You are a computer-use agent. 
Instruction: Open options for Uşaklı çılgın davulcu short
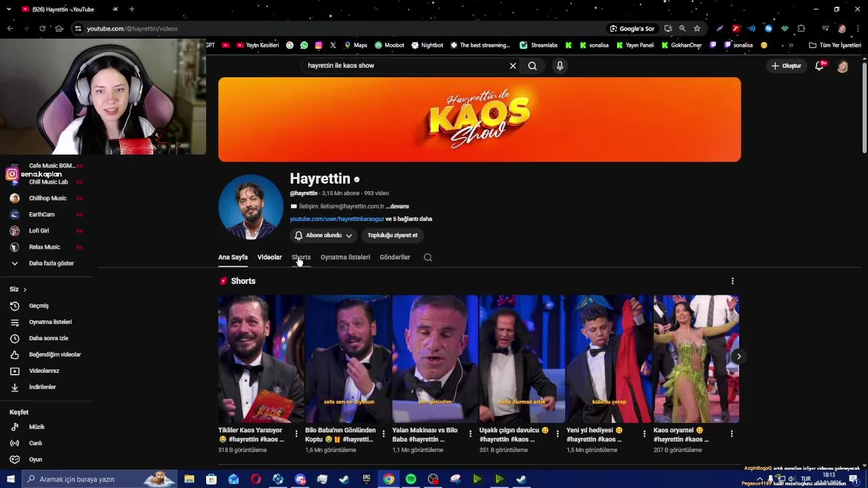pos(557,434)
